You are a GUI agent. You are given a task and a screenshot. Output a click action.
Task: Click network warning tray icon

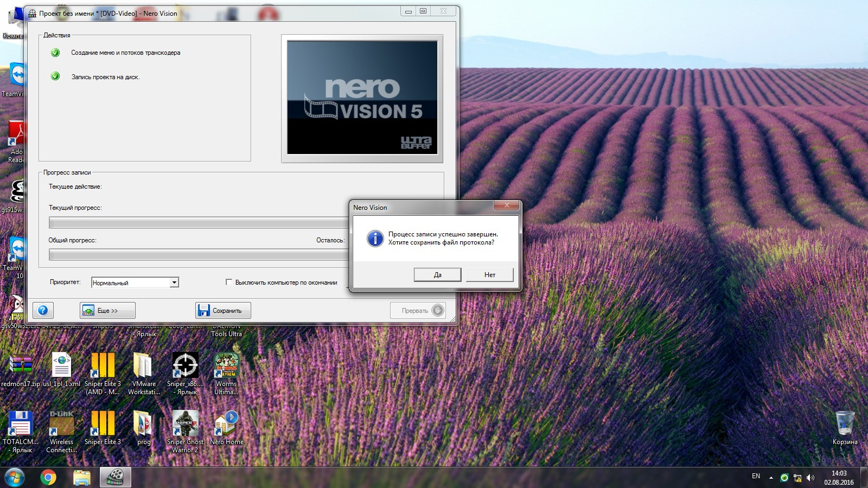(797, 478)
